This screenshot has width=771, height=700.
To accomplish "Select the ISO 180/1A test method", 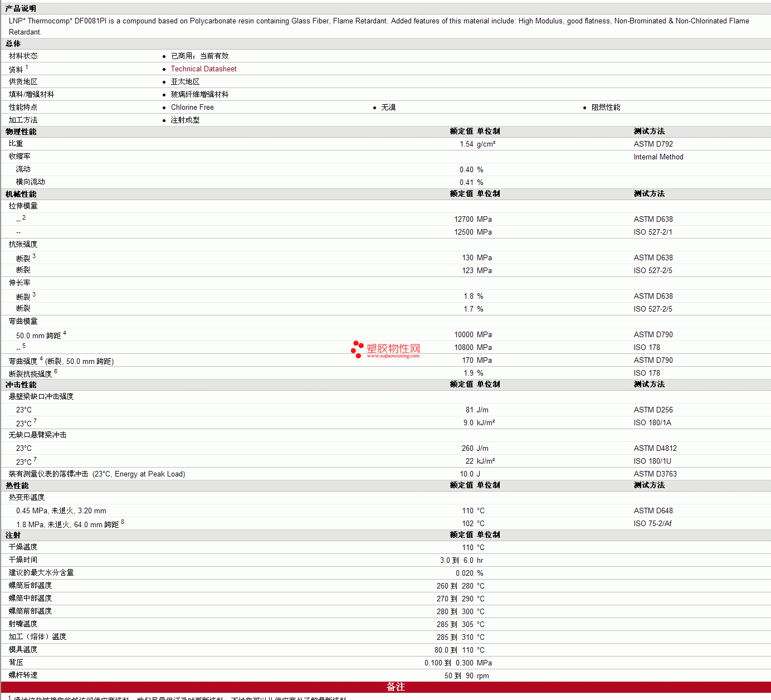I will coord(652,422).
